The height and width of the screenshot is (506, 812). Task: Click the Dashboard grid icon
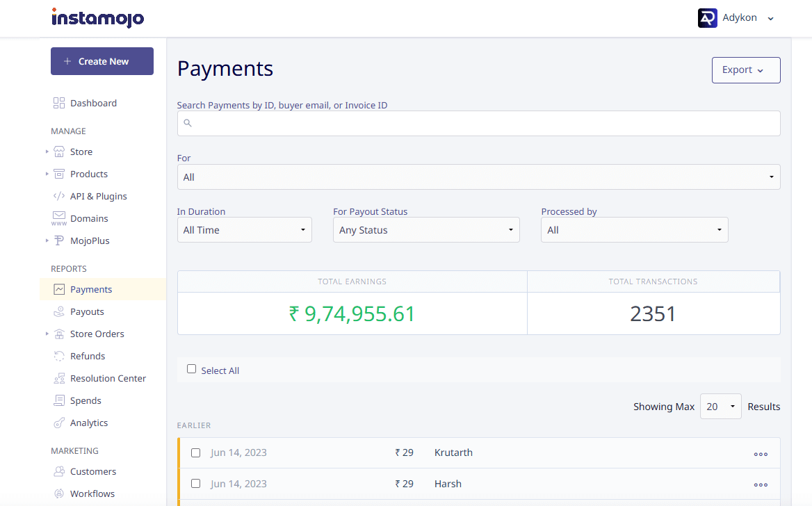[x=59, y=103]
